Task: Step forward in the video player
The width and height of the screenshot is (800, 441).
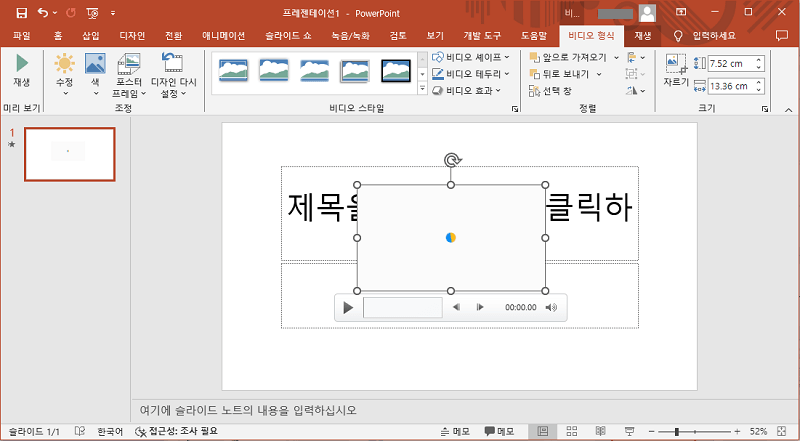Action: point(480,307)
